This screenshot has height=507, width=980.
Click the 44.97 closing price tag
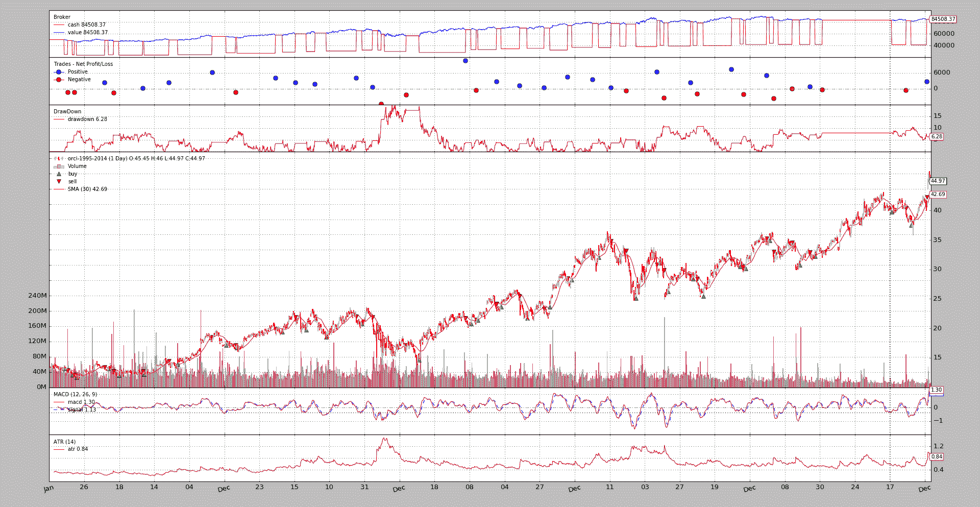point(938,181)
